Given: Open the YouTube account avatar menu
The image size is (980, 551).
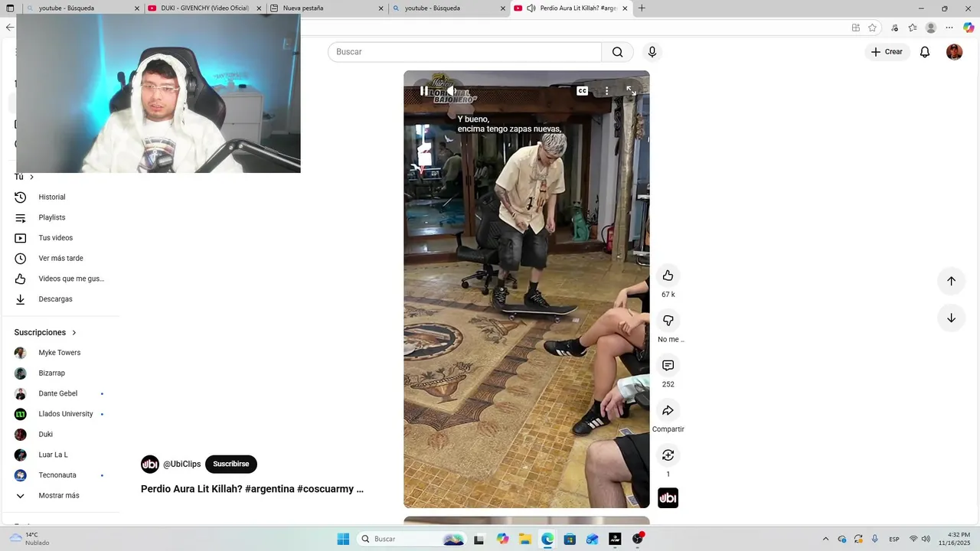Looking at the screenshot, I should (x=954, y=52).
